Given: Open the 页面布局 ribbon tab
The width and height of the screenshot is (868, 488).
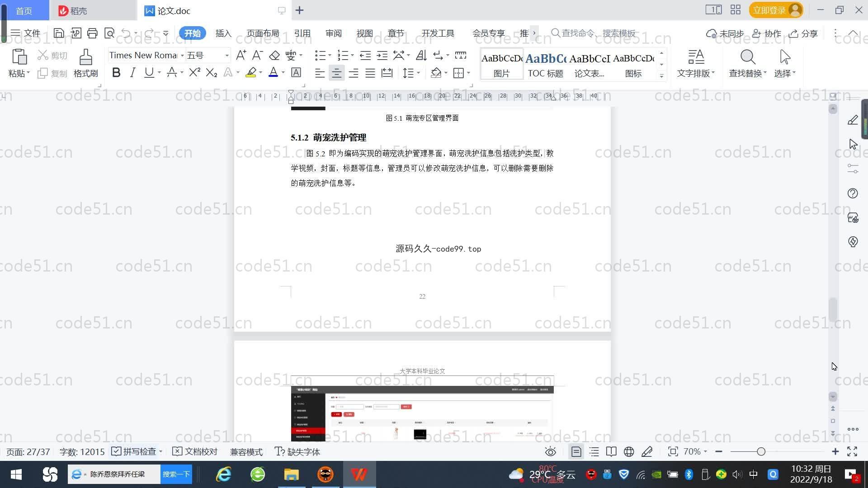Looking at the screenshot, I should coord(263,33).
